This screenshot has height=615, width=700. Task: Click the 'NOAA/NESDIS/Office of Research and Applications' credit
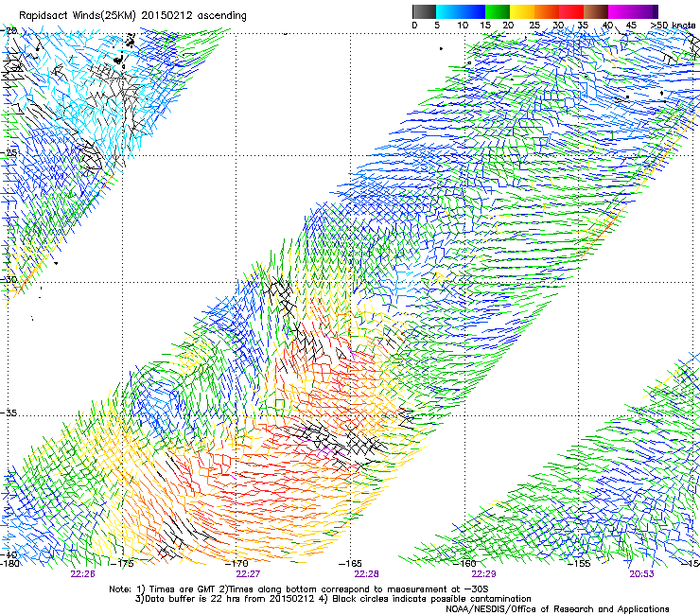[x=557, y=609]
